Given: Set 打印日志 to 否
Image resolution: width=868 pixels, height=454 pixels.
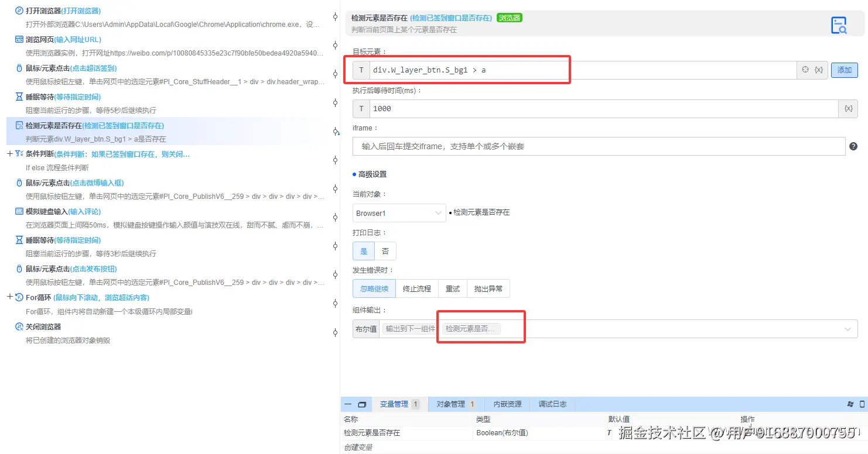Looking at the screenshot, I should coord(385,251).
